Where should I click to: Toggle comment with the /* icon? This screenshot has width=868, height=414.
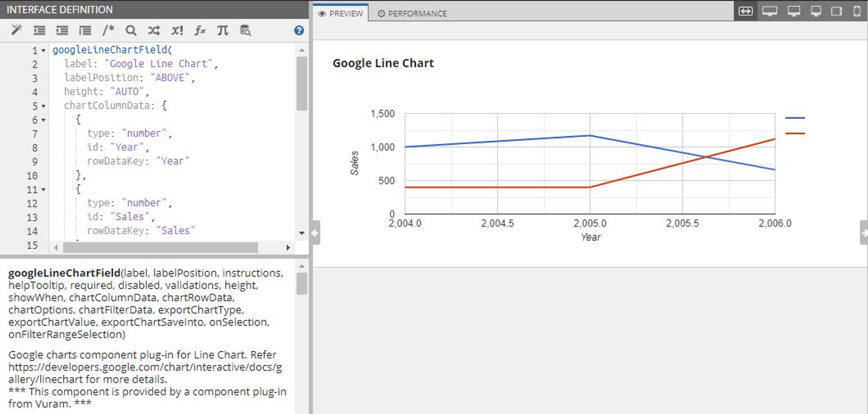point(108,30)
